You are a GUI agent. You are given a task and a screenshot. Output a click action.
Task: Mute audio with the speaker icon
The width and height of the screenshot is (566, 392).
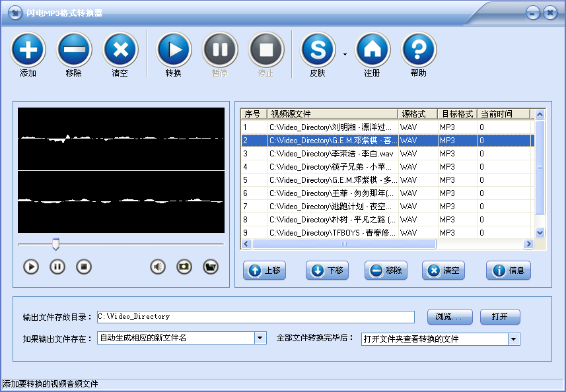pos(158,267)
